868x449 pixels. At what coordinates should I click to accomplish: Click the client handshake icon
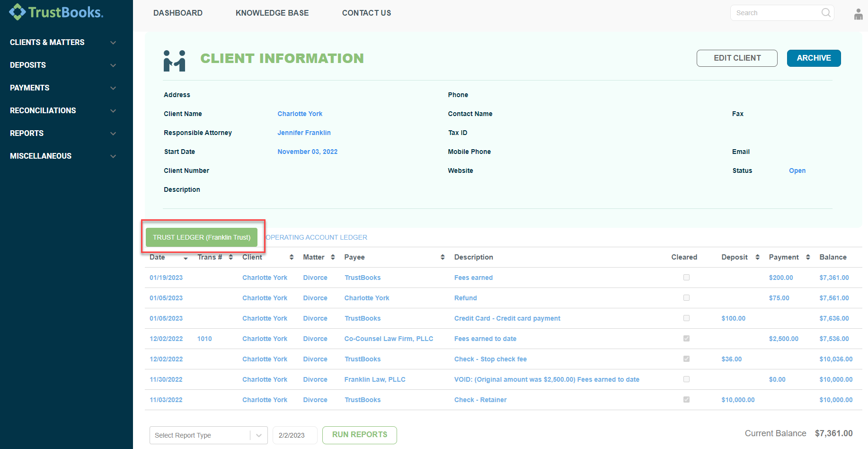click(174, 61)
